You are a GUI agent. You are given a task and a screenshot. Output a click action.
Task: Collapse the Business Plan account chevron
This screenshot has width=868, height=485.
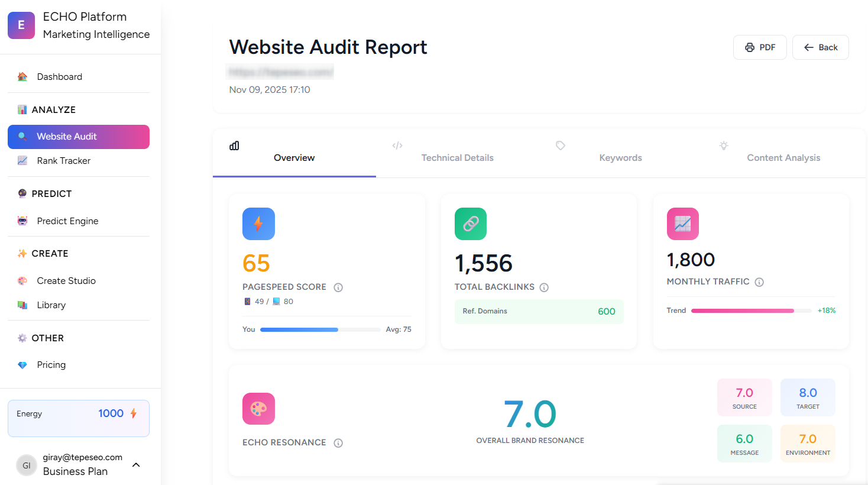pyautogui.click(x=136, y=465)
